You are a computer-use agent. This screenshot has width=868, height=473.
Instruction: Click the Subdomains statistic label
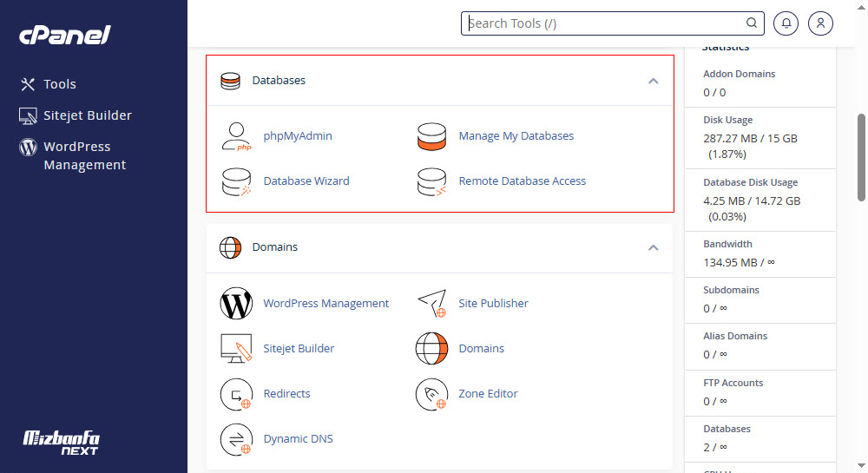pos(731,290)
